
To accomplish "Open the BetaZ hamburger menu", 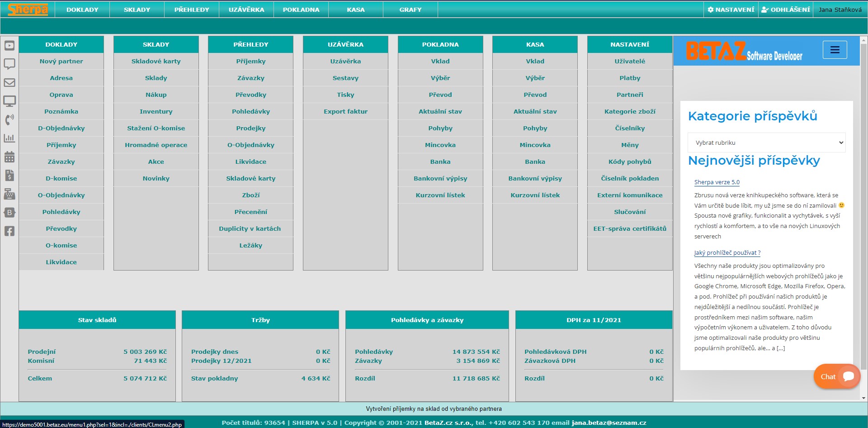I will 835,50.
